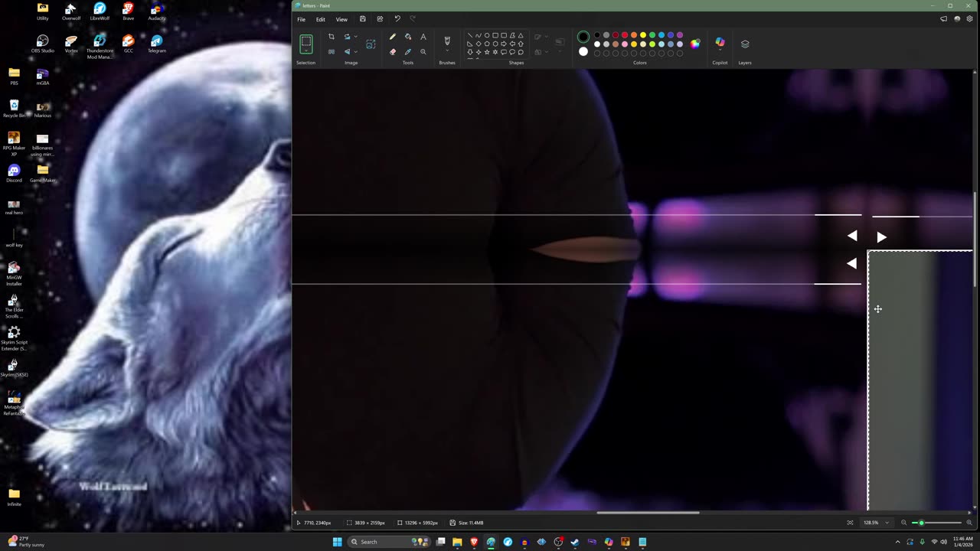
Task: Click the zoom in magnifier icon
Action: click(969, 523)
